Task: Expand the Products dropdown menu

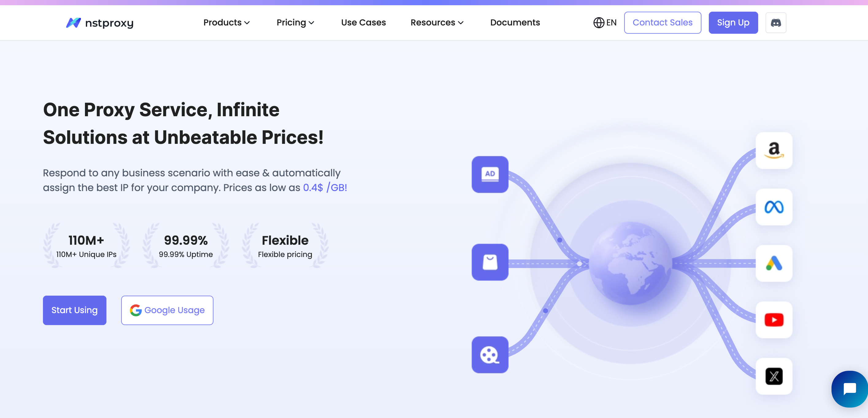Action: point(226,23)
